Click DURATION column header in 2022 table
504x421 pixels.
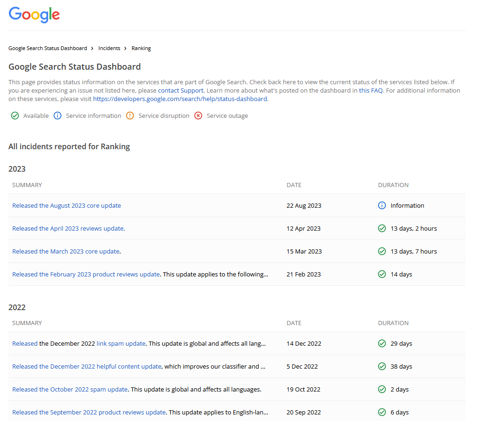[x=394, y=323]
